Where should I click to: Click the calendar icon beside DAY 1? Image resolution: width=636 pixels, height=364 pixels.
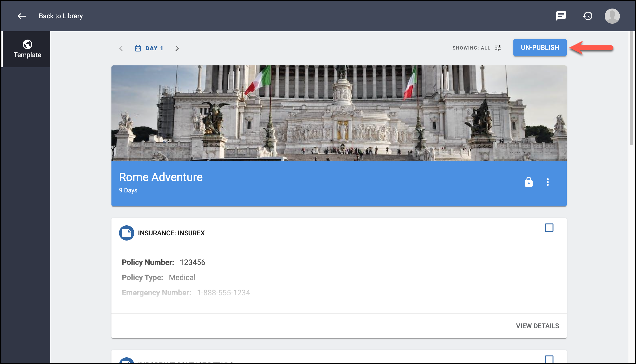[138, 48]
